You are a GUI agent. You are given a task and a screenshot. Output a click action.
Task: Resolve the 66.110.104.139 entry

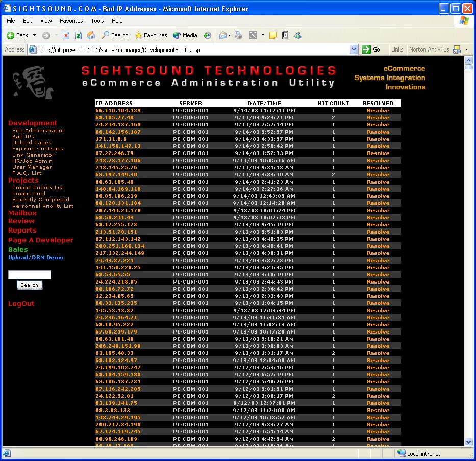pos(378,111)
